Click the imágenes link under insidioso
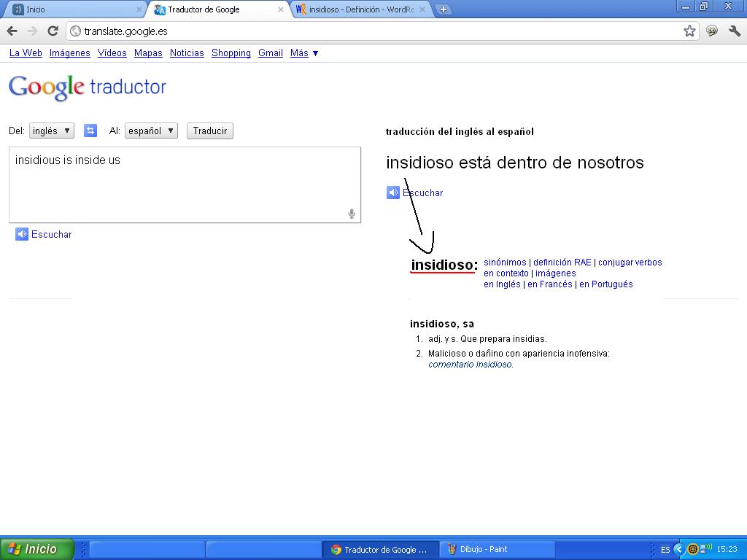747x560 pixels. [x=555, y=273]
